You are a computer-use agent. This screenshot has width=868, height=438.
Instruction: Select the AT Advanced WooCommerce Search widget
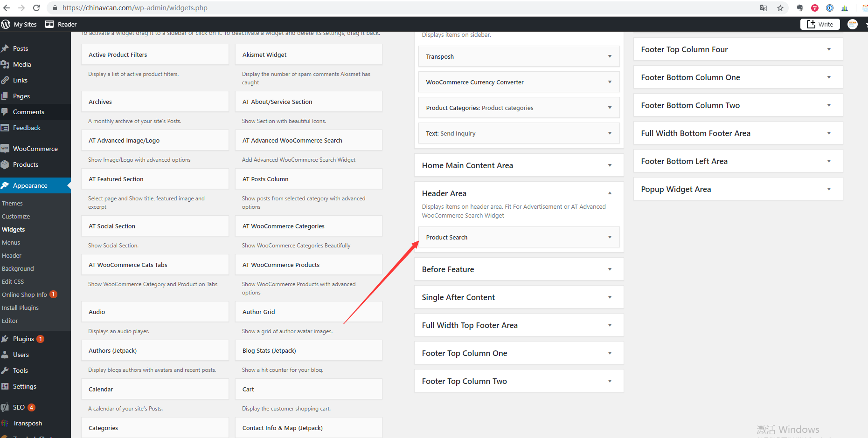pyautogui.click(x=309, y=140)
